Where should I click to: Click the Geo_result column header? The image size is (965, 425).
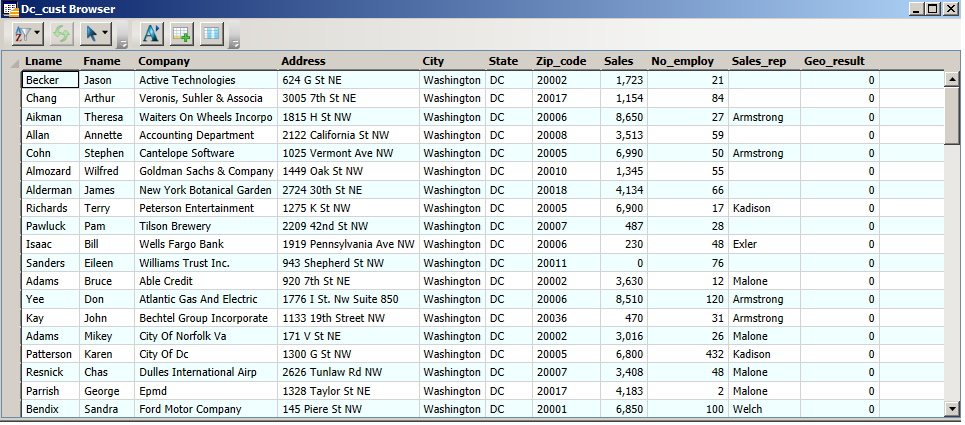(x=833, y=61)
